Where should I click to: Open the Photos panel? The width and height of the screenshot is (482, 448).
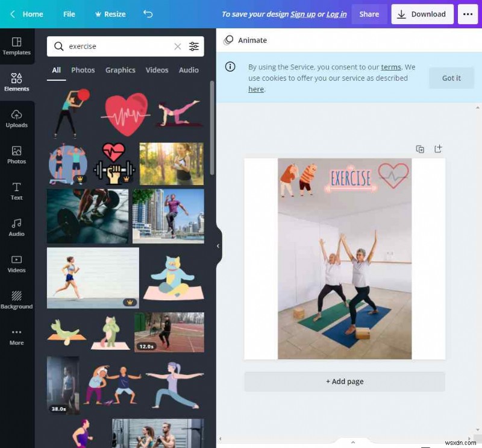pos(17,154)
